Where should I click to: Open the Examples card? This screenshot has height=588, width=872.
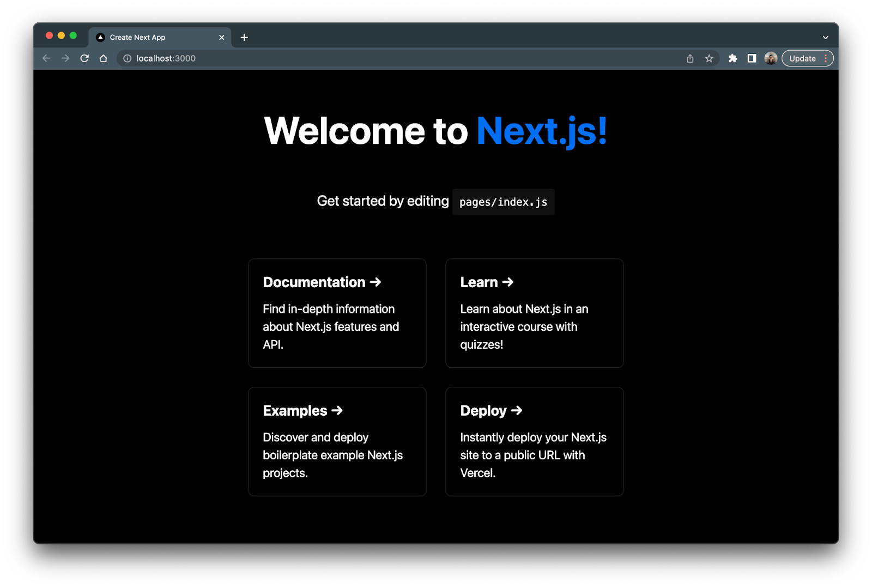point(337,441)
